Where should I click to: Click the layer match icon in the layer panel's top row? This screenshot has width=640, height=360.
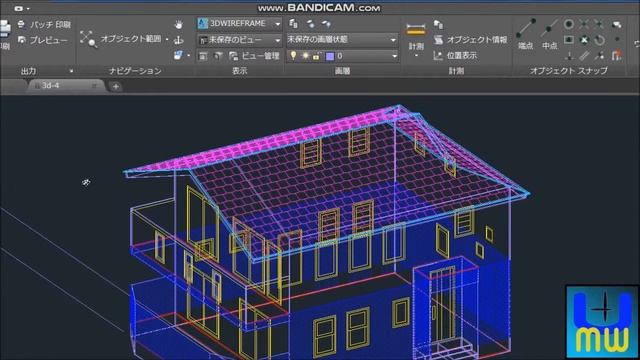click(311, 24)
